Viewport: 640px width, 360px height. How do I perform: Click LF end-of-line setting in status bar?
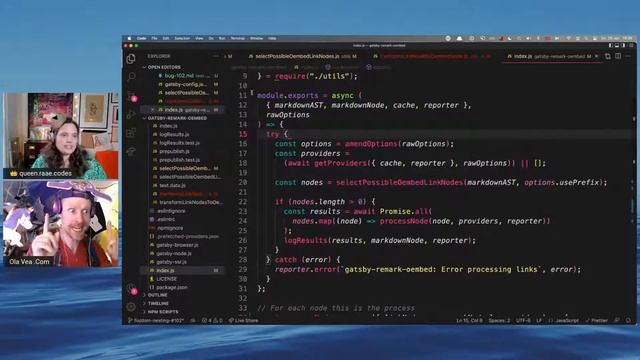539,321
